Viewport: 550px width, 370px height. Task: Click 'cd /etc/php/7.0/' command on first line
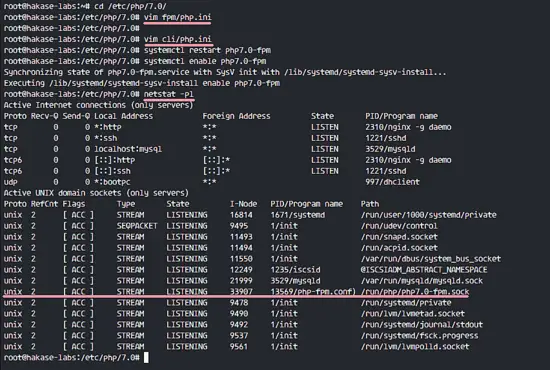(130, 6)
